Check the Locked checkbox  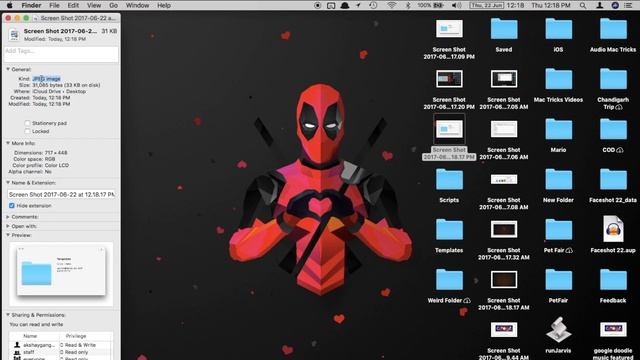[27, 131]
